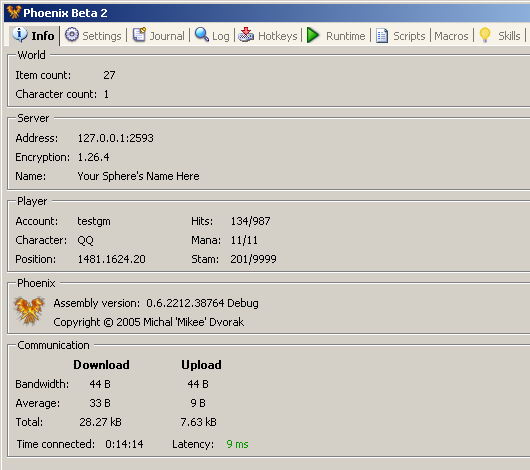Click account value testgm

94,221
